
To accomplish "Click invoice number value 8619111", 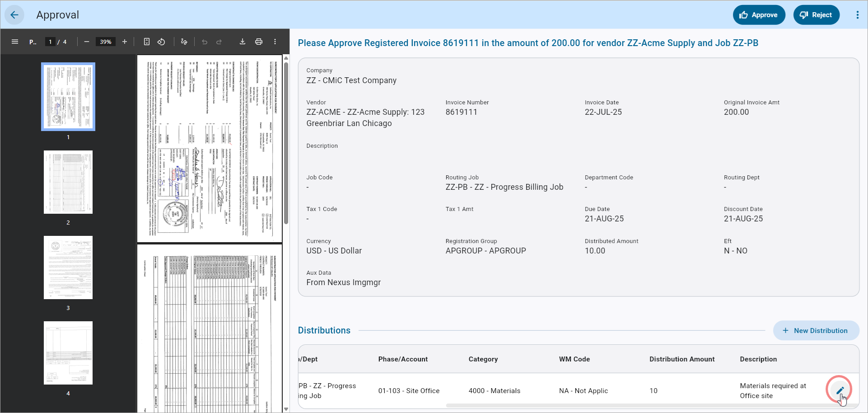I will click(x=461, y=112).
